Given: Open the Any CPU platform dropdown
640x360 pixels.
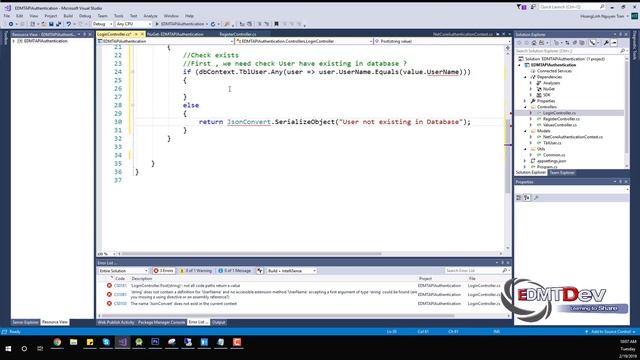Looking at the screenshot, I should 133,24.
